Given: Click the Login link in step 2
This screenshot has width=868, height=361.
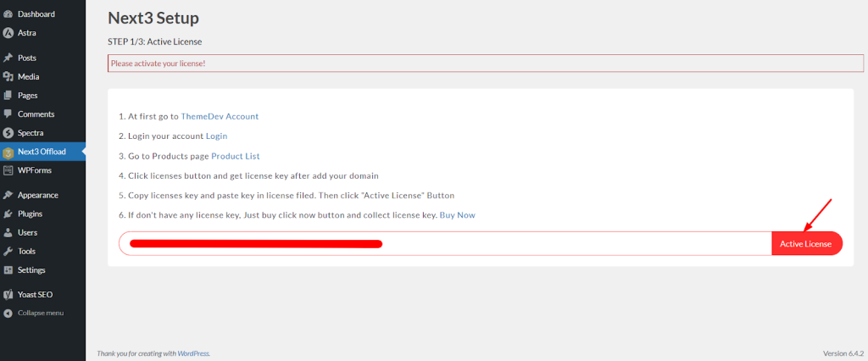Looking at the screenshot, I should 216,136.
